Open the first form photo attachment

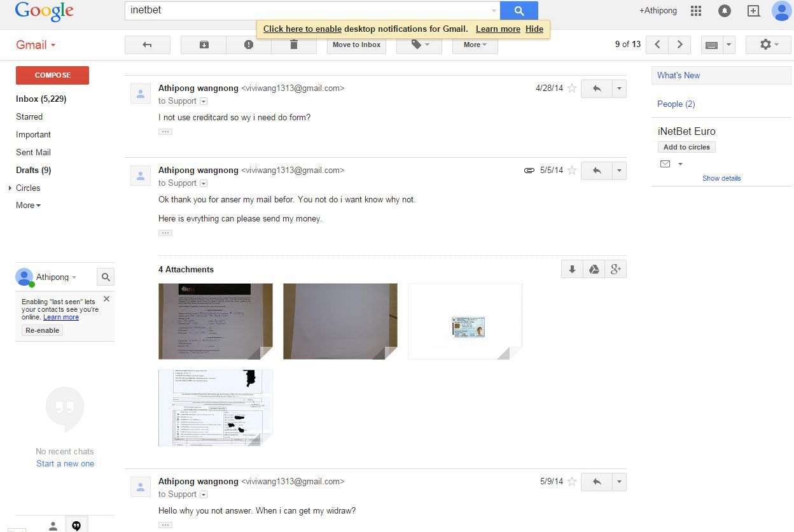(x=216, y=321)
